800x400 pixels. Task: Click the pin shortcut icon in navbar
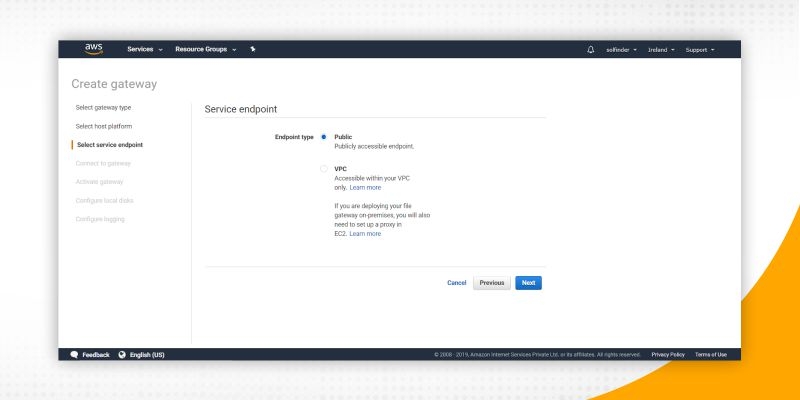(x=253, y=49)
